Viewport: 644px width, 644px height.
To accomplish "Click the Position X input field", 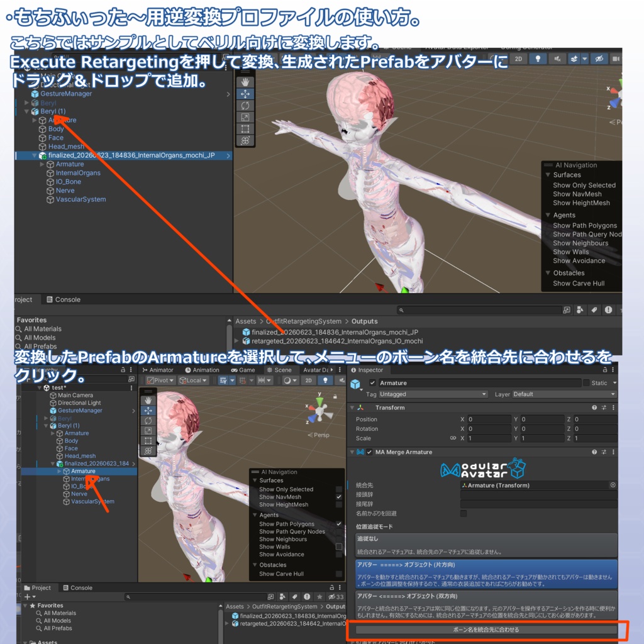I will pyautogui.click(x=489, y=419).
